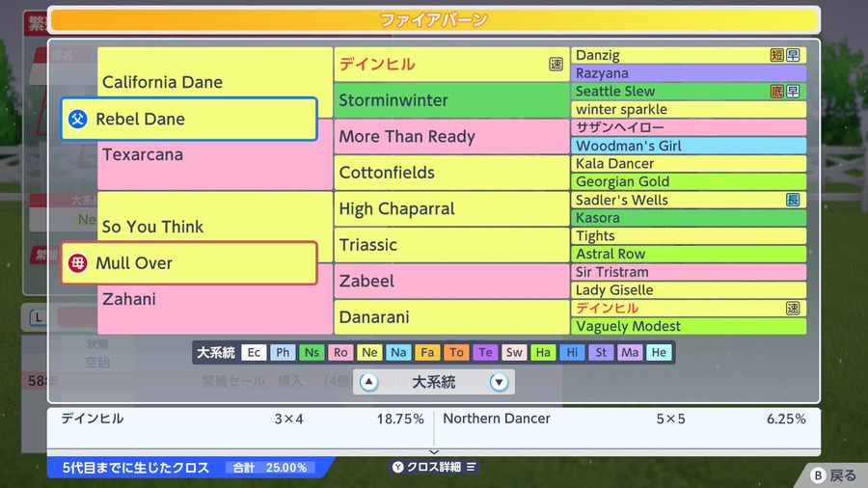Select the Fa lineage swatch
Image resolution: width=868 pixels, height=488 pixels.
[427, 352]
